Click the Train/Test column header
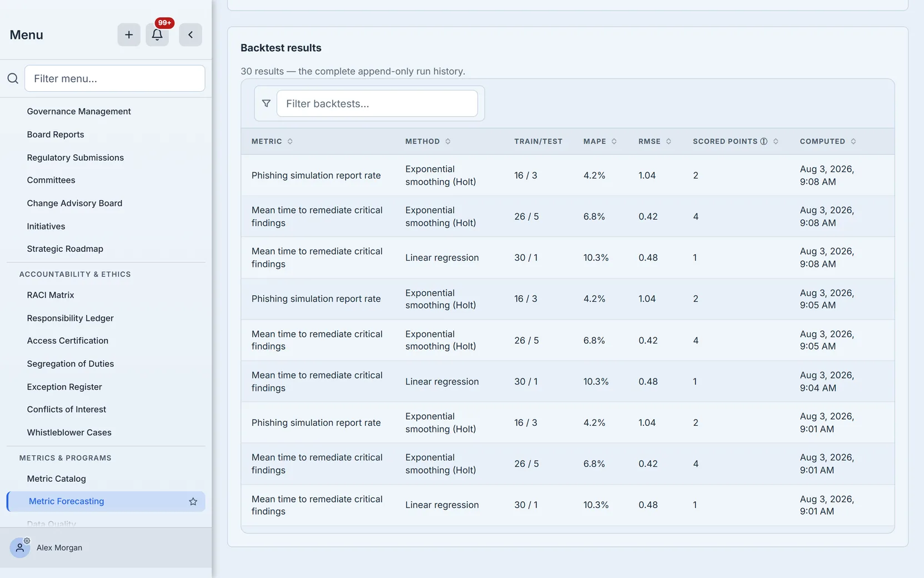Image resolution: width=924 pixels, height=578 pixels. coord(538,141)
